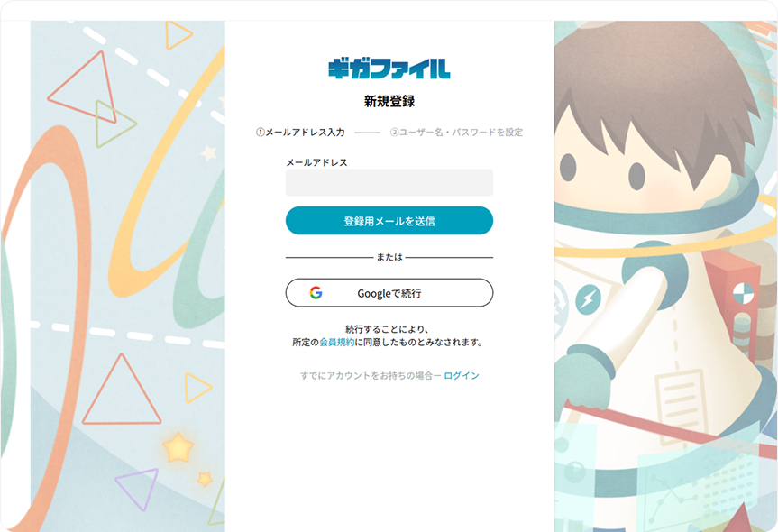Continue with the Googleで続行 button

pyautogui.click(x=389, y=293)
